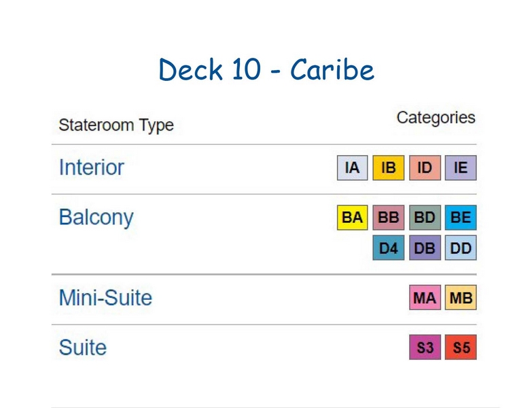The image size is (532, 408).
Task: Select the BB balcony category swatch
Action: [x=389, y=218]
